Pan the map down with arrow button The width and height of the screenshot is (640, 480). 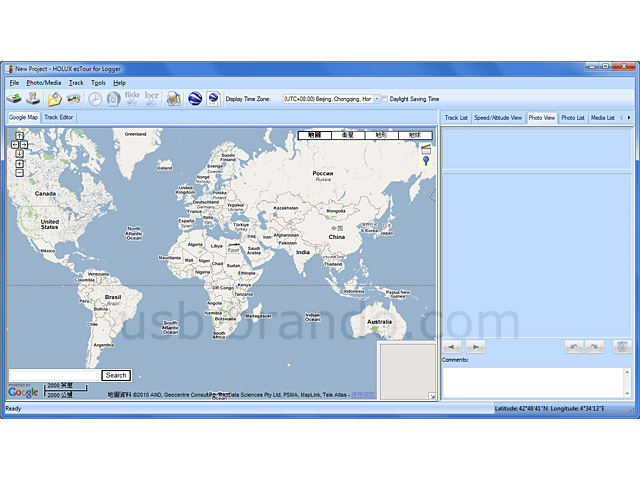click(19, 153)
